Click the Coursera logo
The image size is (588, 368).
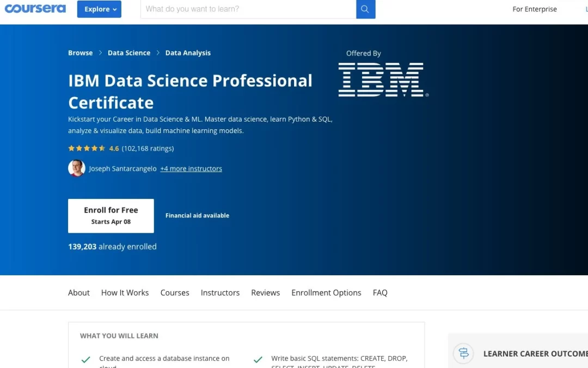[35, 8]
